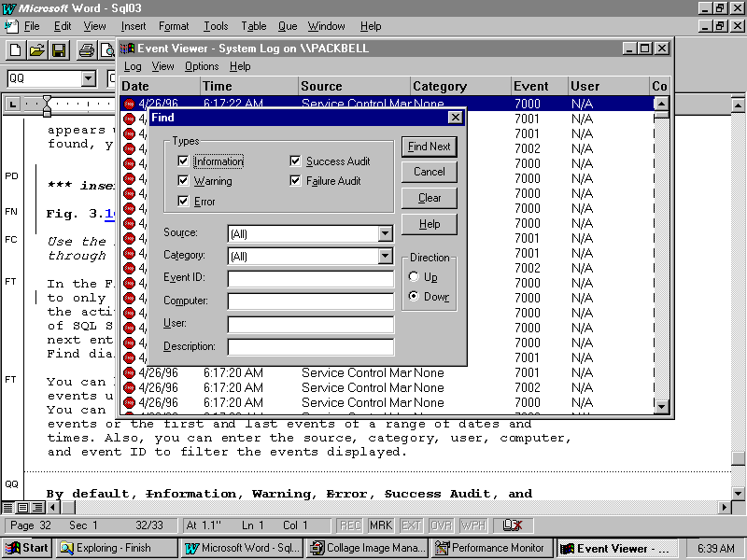Viewport: 747px width, 560px height.
Task: Click the tab alignment selector on the ruler
Action: [x=13, y=104]
